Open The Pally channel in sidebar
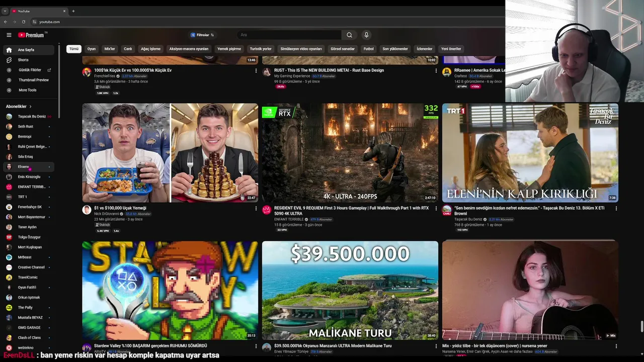644x362 pixels. pyautogui.click(x=29, y=307)
